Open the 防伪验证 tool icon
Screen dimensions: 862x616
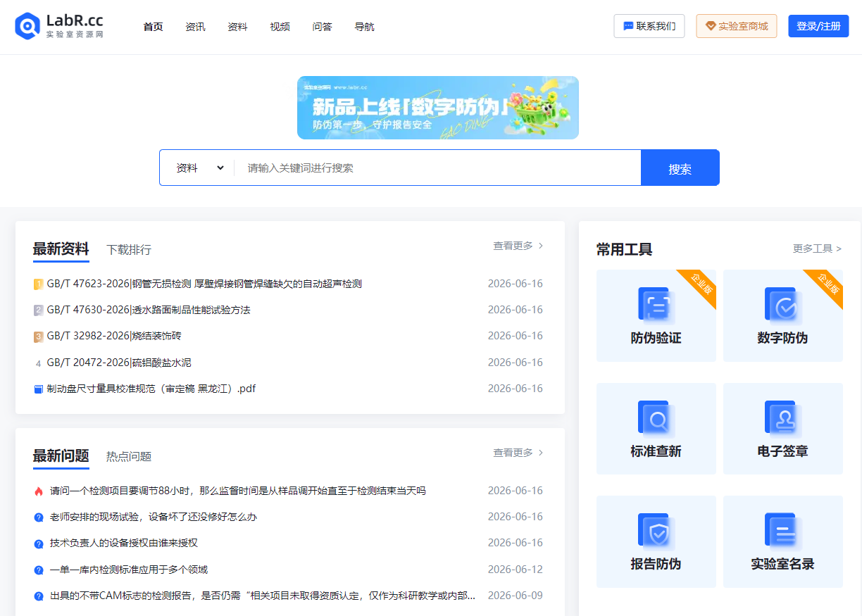point(656,305)
